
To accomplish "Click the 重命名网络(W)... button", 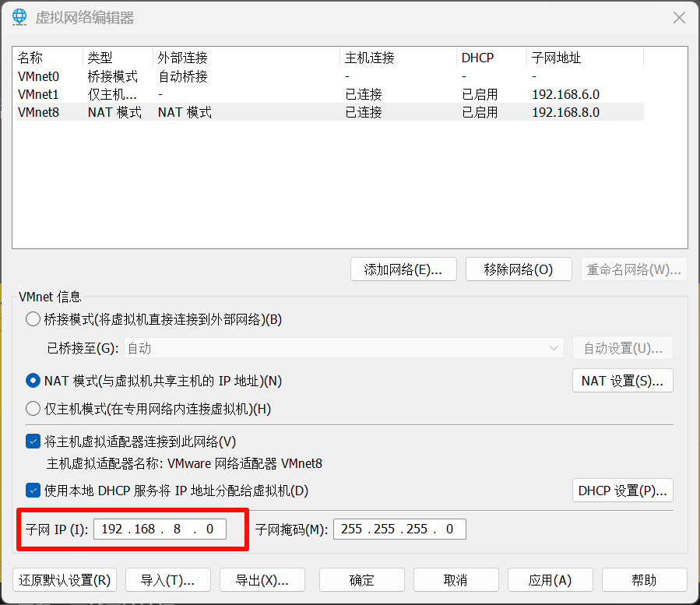I will coord(634,269).
